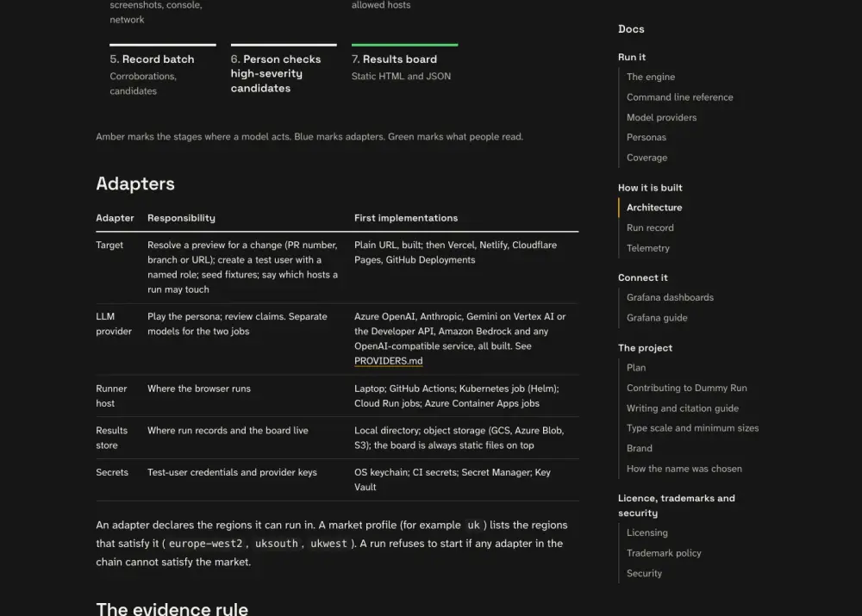This screenshot has height=616, width=862.
Task: Click the Runner host adapter cell
Action: (x=111, y=395)
